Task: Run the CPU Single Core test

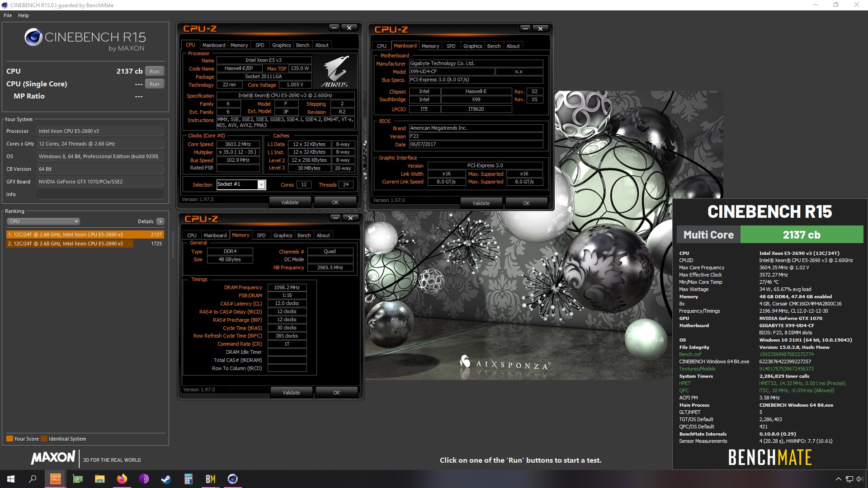Action: point(154,84)
